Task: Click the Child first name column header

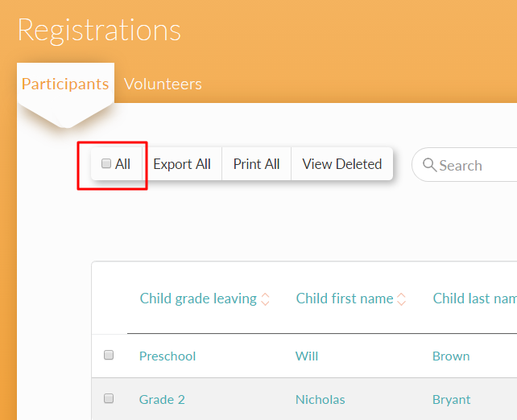Action: click(x=344, y=299)
